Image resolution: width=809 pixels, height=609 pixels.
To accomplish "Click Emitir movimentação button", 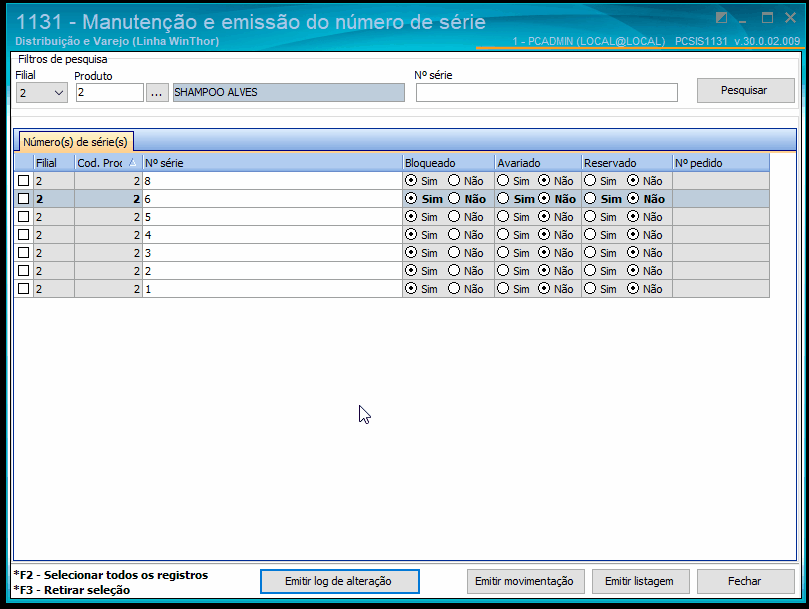I will 525,581.
